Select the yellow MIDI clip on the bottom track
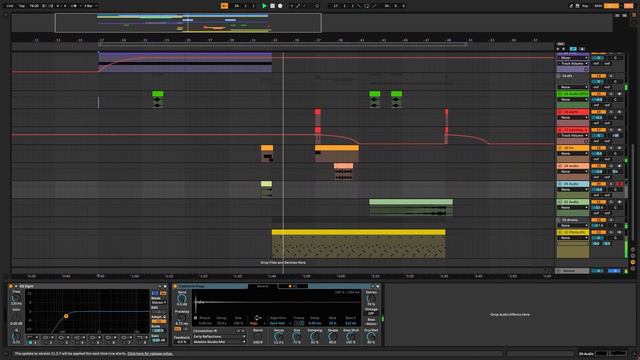The image size is (640, 360). click(359, 244)
